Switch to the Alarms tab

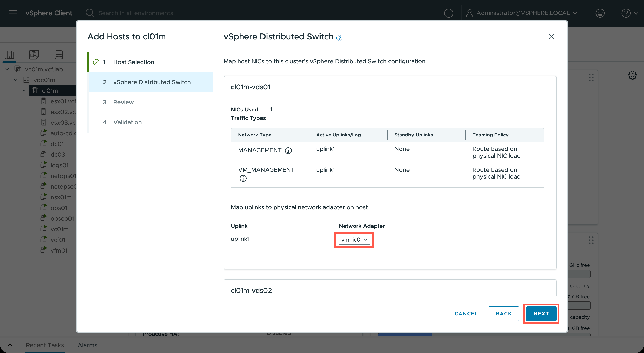87,345
